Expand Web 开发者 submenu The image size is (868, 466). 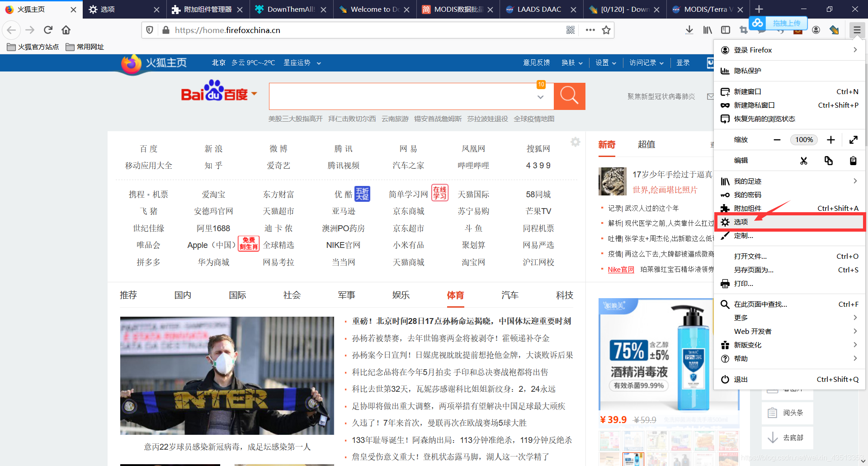coord(789,332)
